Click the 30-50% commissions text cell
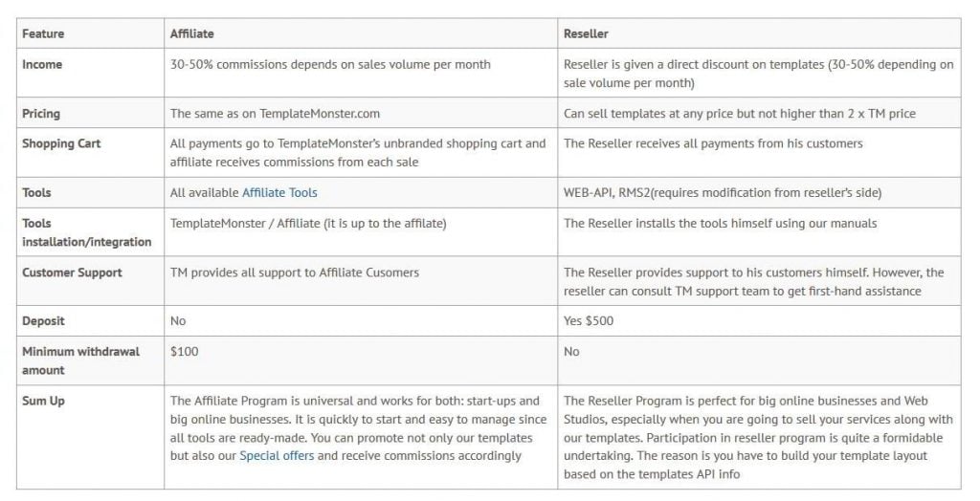 point(330,65)
